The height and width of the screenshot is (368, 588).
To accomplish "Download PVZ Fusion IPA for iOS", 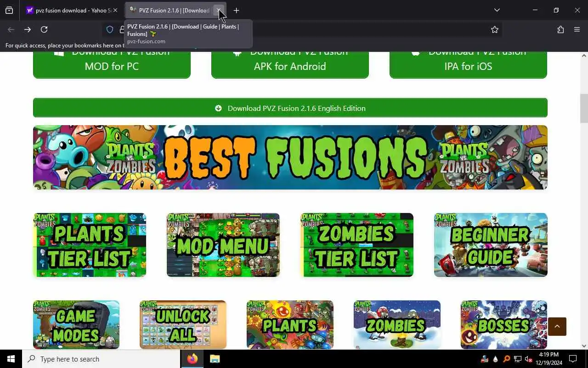I will point(468,65).
